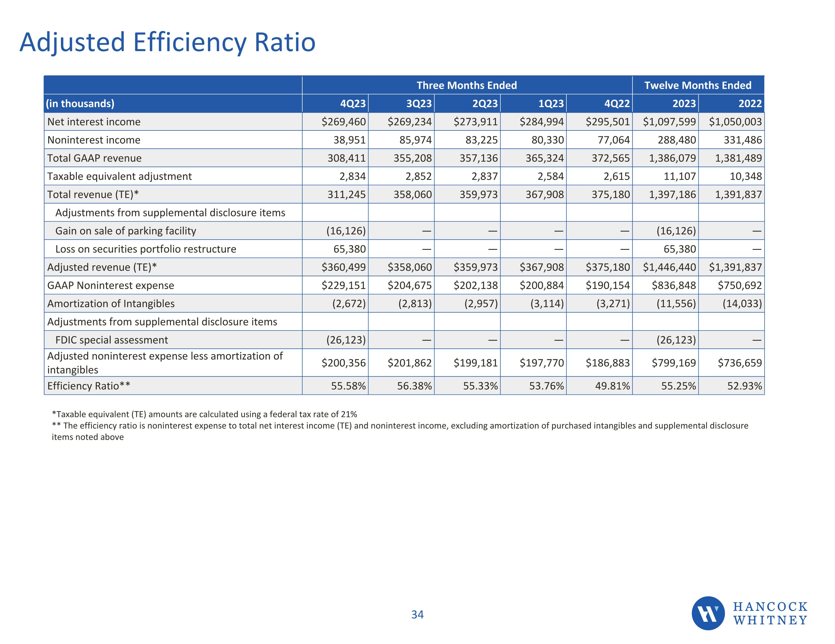Image resolution: width=835 pixels, height=644 pixels.
Task: Select the FDIC special assessment row label
Action: click(112, 340)
